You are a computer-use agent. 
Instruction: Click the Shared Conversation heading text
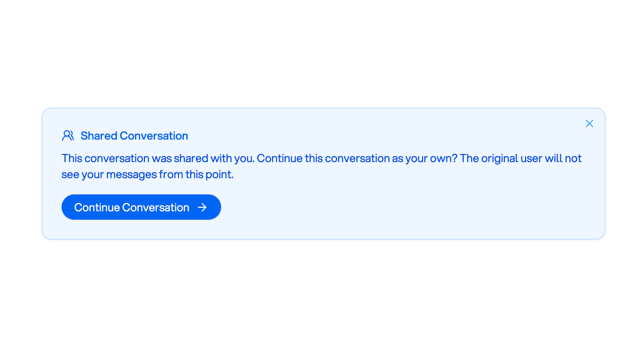(x=134, y=136)
